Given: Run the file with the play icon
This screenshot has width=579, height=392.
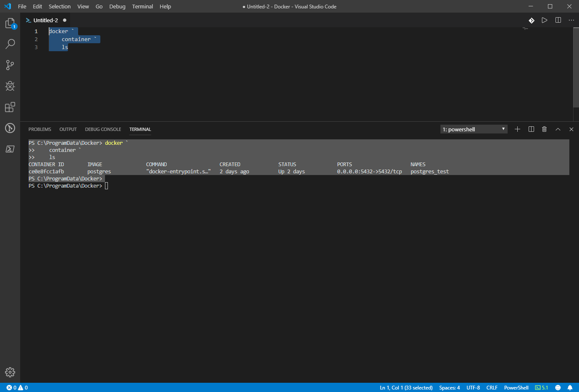Looking at the screenshot, I should tap(545, 20).
